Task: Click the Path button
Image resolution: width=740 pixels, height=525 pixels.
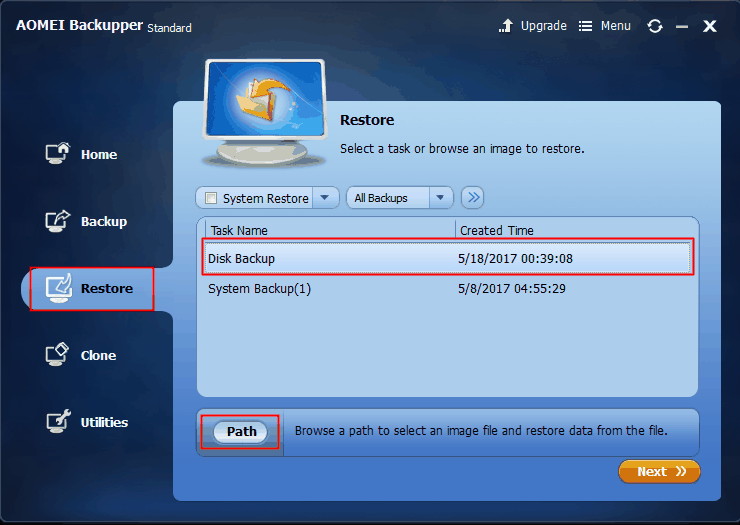Action: [241, 432]
